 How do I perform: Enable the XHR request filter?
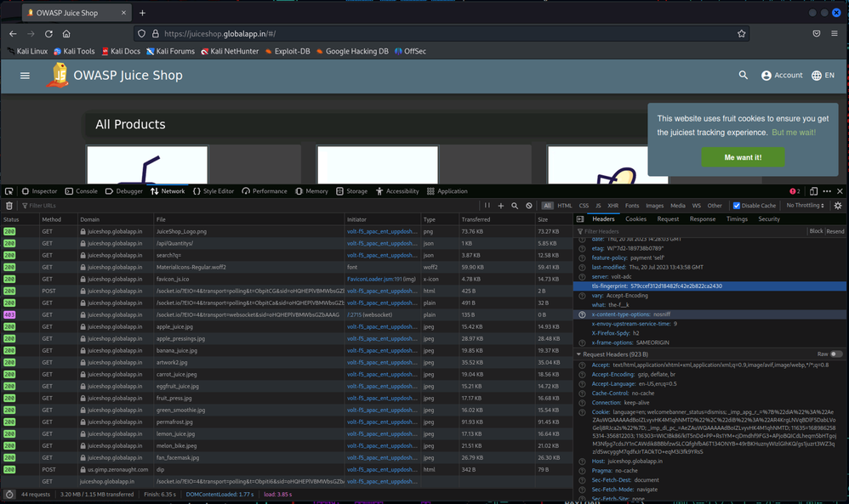pyautogui.click(x=613, y=206)
